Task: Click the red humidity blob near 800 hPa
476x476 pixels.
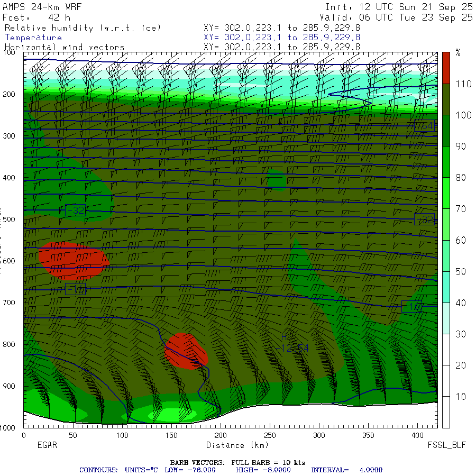Action: click(186, 351)
